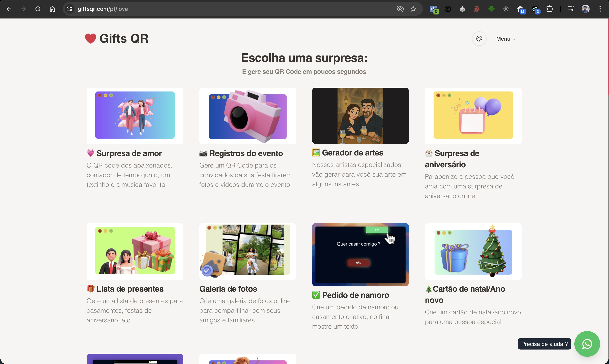Open the browser extensions puzzle icon
This screenshot has width=609, height=364.
point(550,9)
